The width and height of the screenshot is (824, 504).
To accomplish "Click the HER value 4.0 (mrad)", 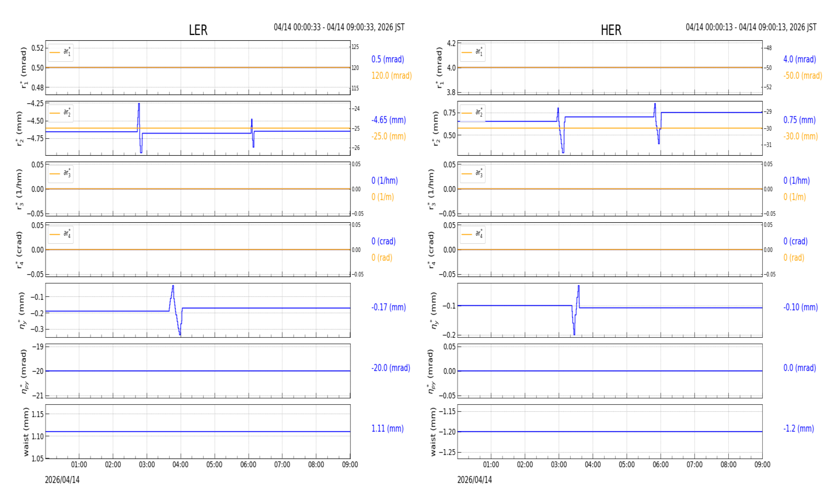I will tap(799, 59).
